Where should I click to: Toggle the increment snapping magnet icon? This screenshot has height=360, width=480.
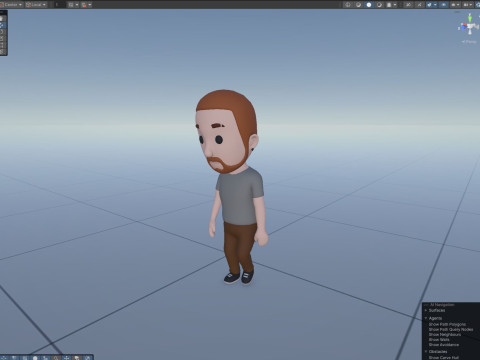(x=84, y=5)
